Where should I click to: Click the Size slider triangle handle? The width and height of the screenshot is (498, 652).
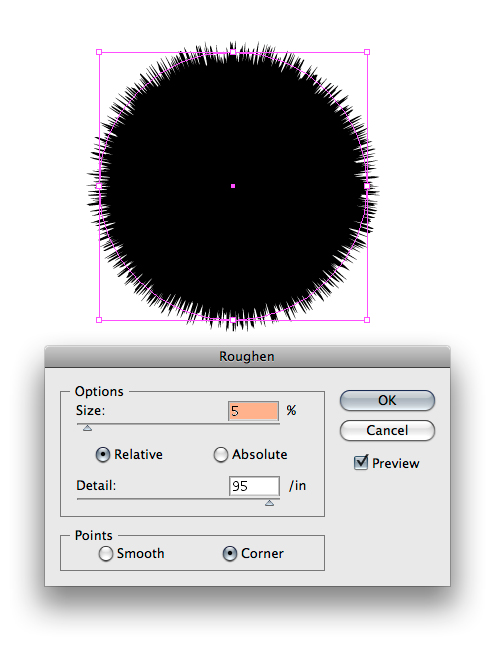(87, 428)
